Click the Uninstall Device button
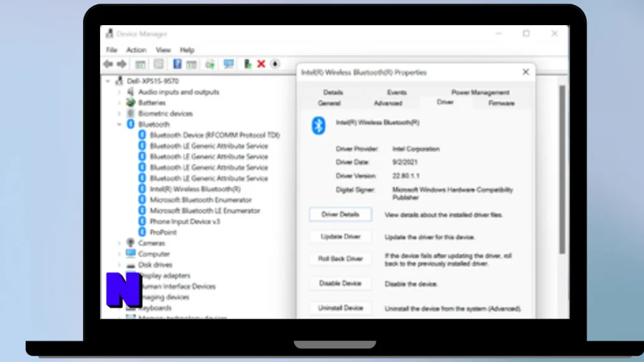Viewport: 644px width, 362px height. pyautogui.click(x=340, y=308)
